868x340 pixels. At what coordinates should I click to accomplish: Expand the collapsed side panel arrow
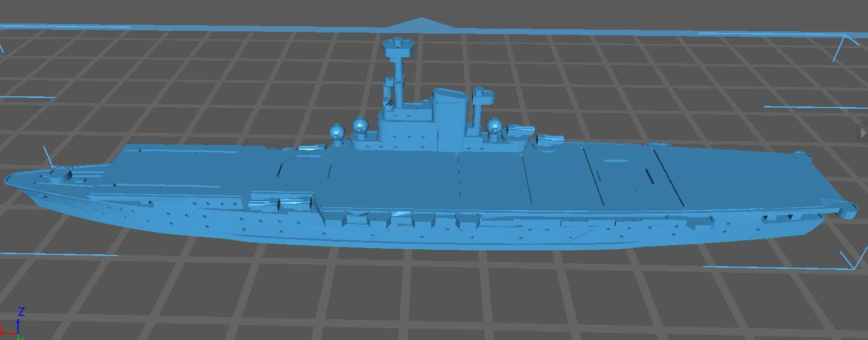864,132
